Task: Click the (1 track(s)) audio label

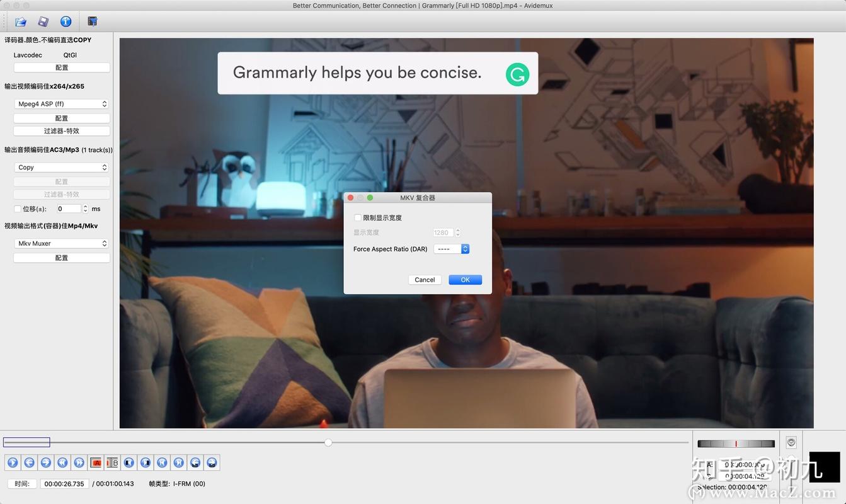Action: pos(97,150)
